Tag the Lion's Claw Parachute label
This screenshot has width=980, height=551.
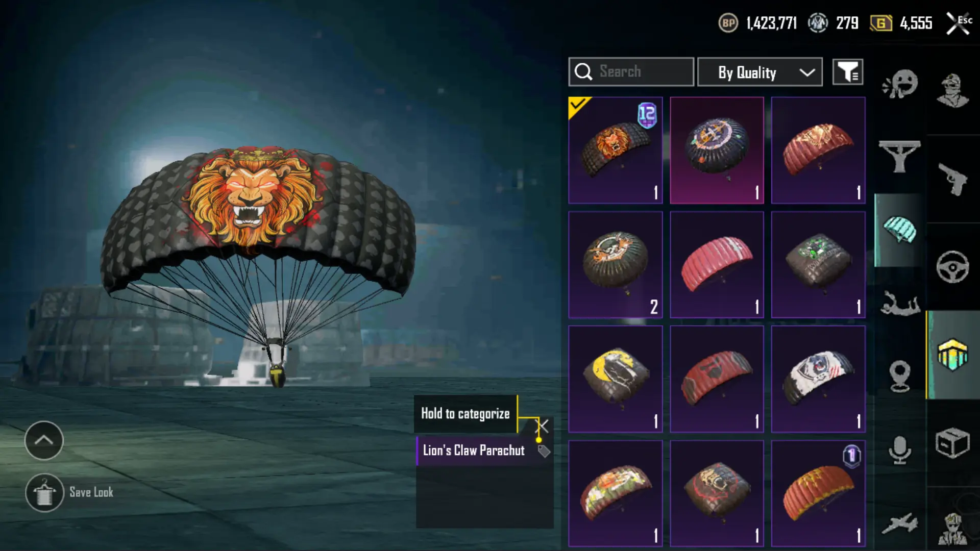pos(544,451)
